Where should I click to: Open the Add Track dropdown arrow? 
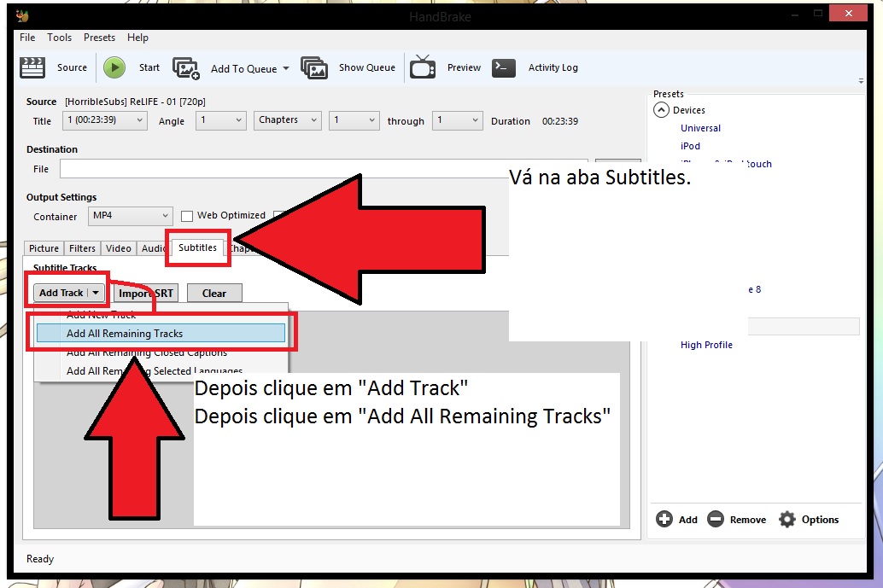(96, 293)
